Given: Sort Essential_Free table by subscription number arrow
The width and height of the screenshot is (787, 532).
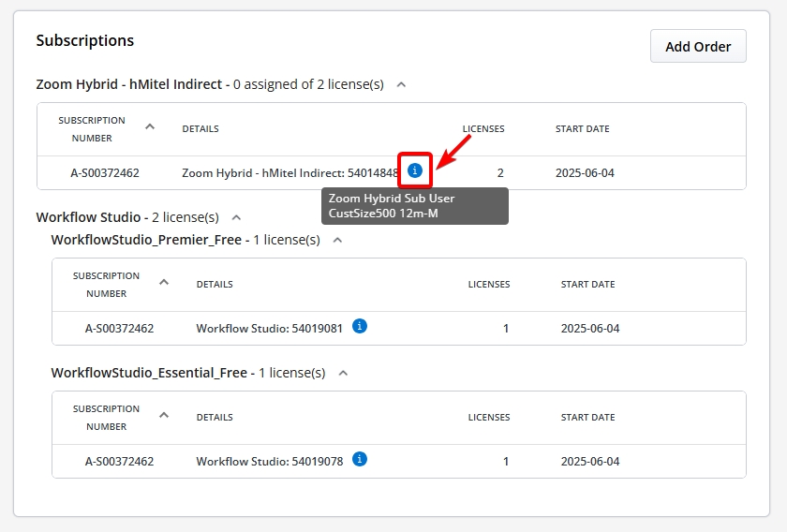Looking at the screenshot, I should coord(164,416).
